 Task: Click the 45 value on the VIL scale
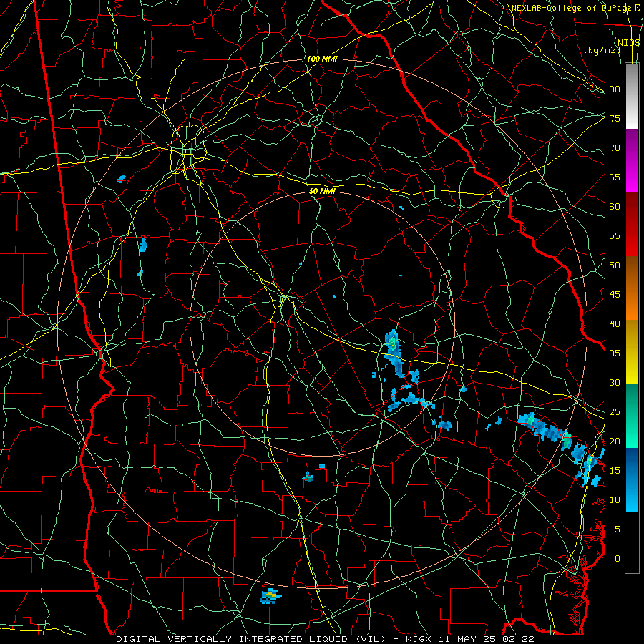point(615,295)
